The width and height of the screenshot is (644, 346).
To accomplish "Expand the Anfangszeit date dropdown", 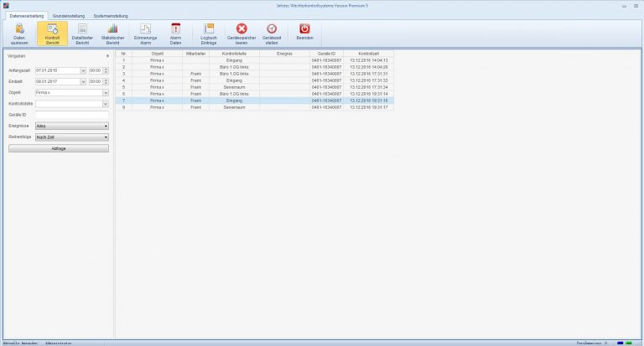I will click(83, 70).
